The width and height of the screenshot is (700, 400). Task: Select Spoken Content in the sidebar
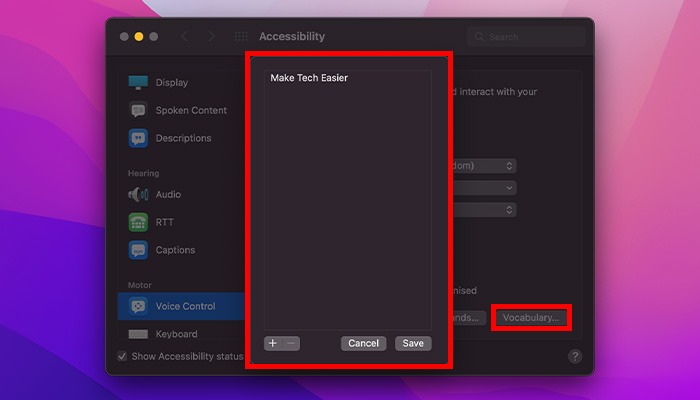click(181, 110)
